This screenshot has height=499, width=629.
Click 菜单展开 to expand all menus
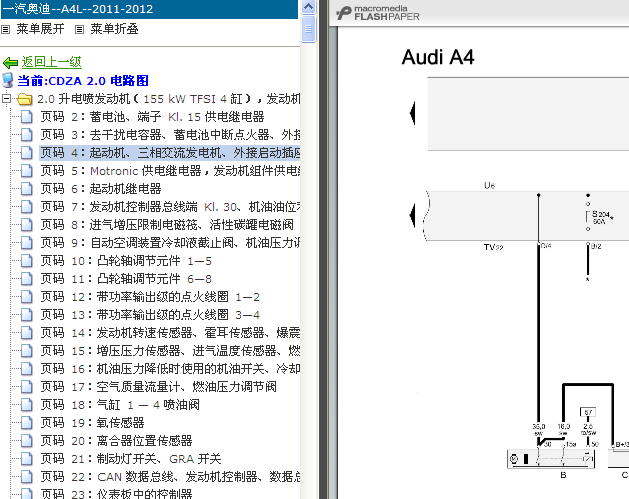pos(40,29)
